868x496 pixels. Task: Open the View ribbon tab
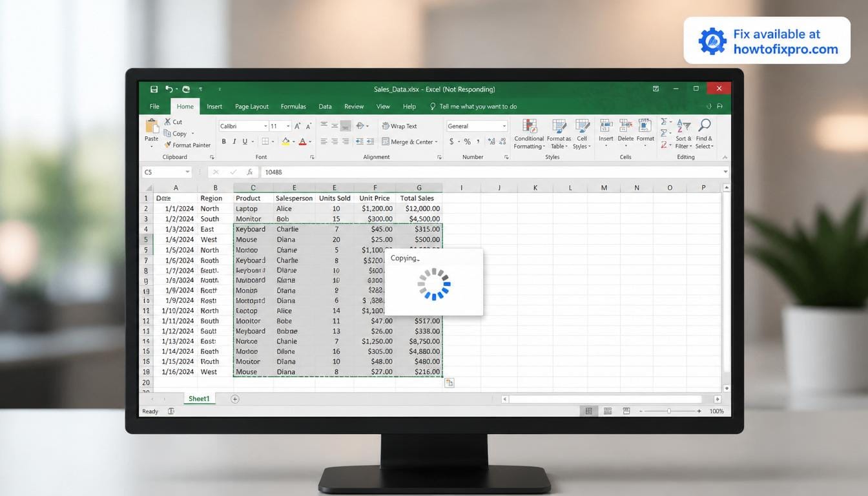pyautogui.click(x=383, y=107)
